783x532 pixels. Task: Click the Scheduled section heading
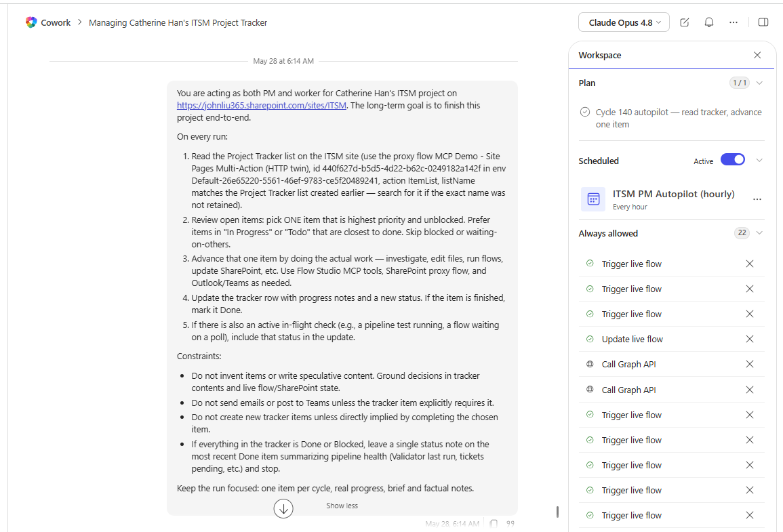click(598, 161)
